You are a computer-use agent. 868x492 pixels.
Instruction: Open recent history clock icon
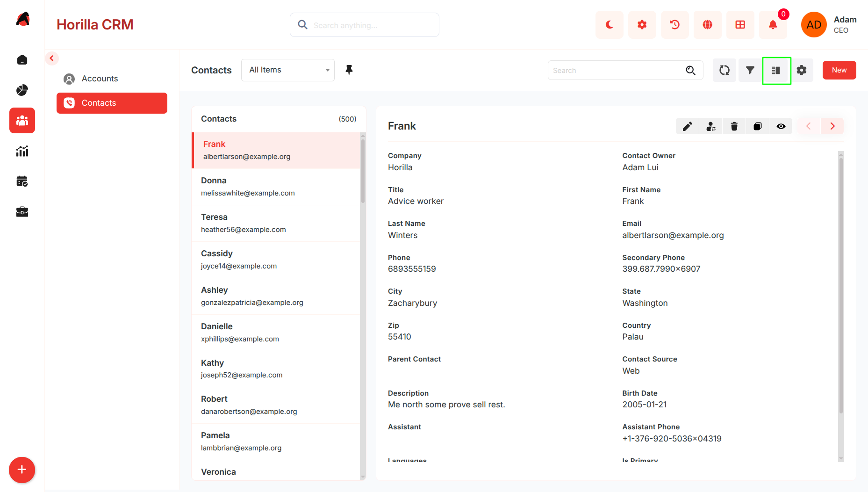point(674,25)
